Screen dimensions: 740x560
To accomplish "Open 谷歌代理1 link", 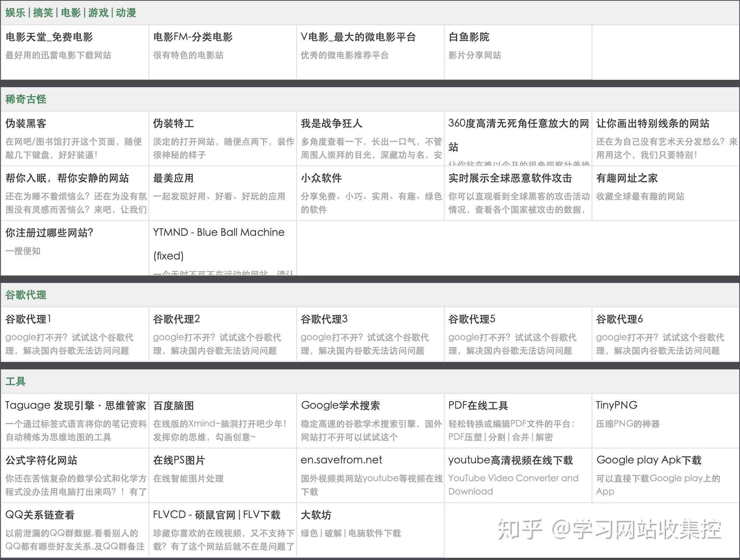I will (28, 319).
